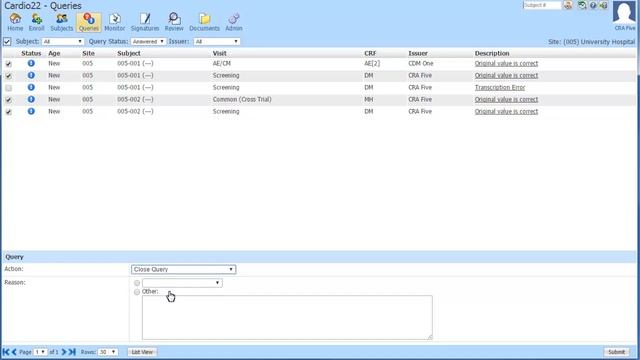Image resolution: width=640 pixels, height=360 pixels.
Task: Open the Query Status dropdown showing Answered
Action: [148, 42]
